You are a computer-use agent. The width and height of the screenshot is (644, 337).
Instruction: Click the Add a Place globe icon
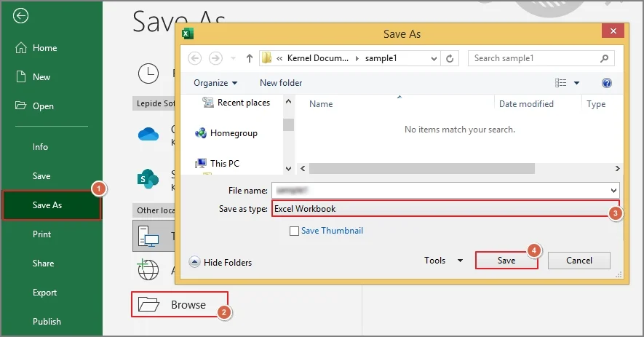tap(148, 269)
